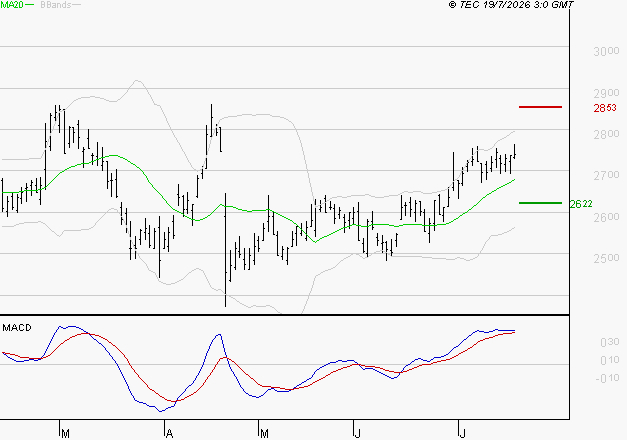Click the red resistance level line
627x440 pixels.
pyautogui.click(x=540, y=107)
